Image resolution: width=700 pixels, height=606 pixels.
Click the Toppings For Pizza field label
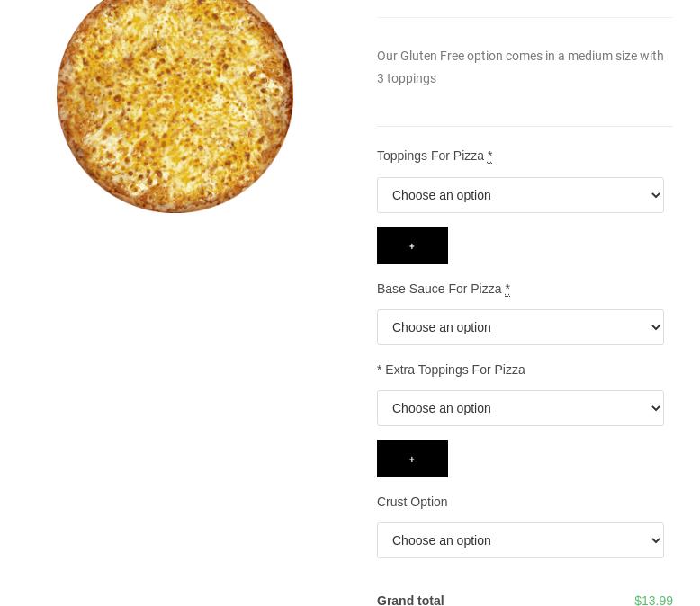coord(430,156)
